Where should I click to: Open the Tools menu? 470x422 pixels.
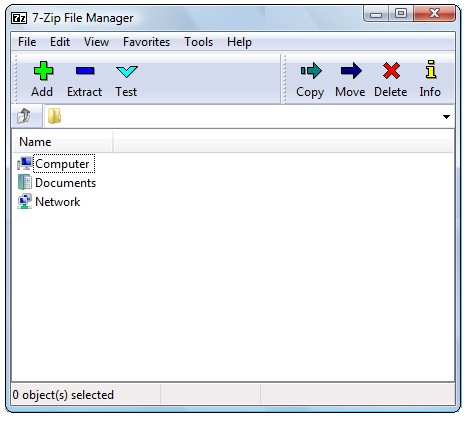pos(199,42)
